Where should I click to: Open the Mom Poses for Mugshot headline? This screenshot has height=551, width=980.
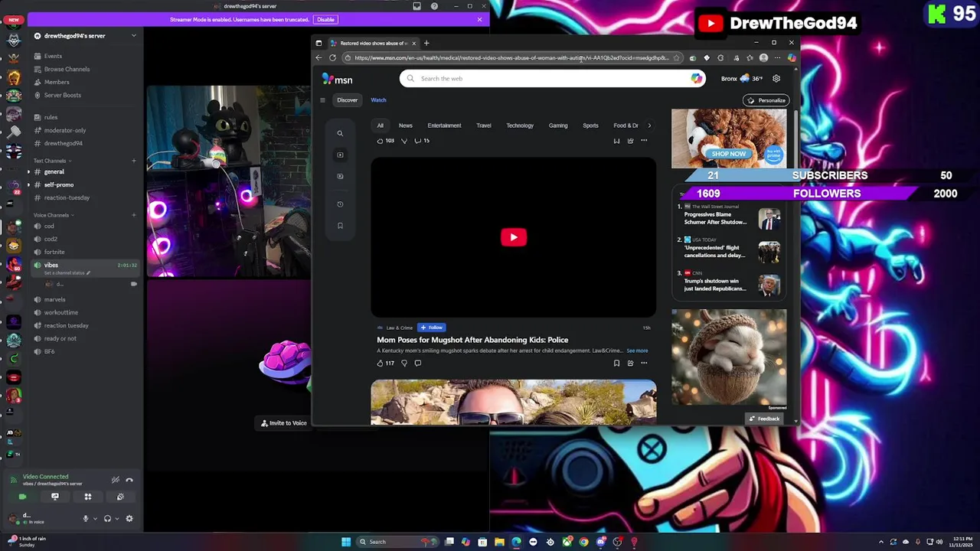(472, 340)
